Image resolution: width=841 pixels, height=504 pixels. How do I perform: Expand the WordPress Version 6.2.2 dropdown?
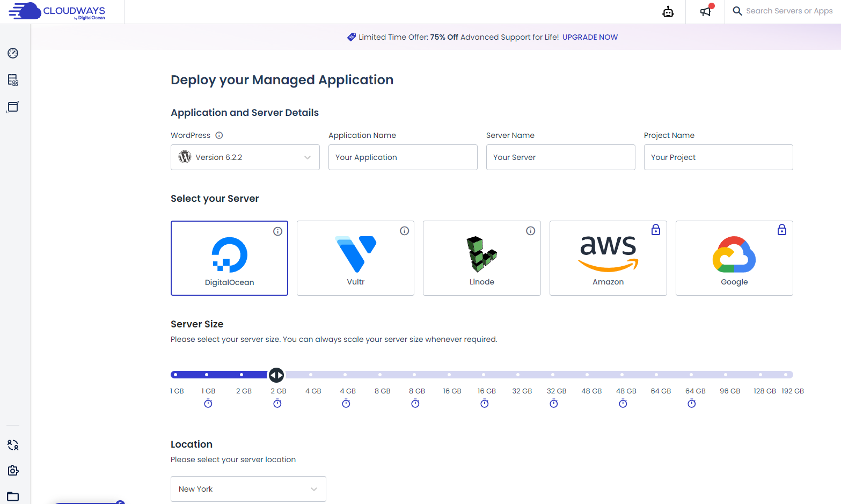(245, 157)
